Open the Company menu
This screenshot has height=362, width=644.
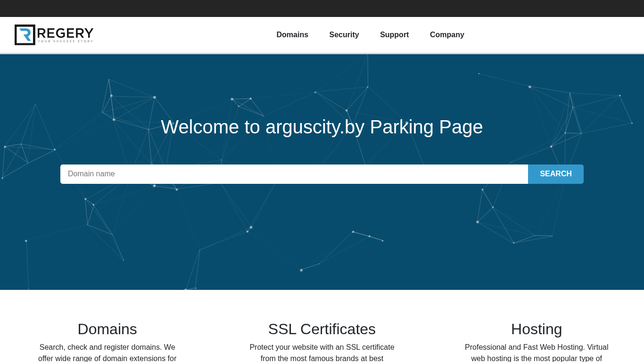point(447,35)
